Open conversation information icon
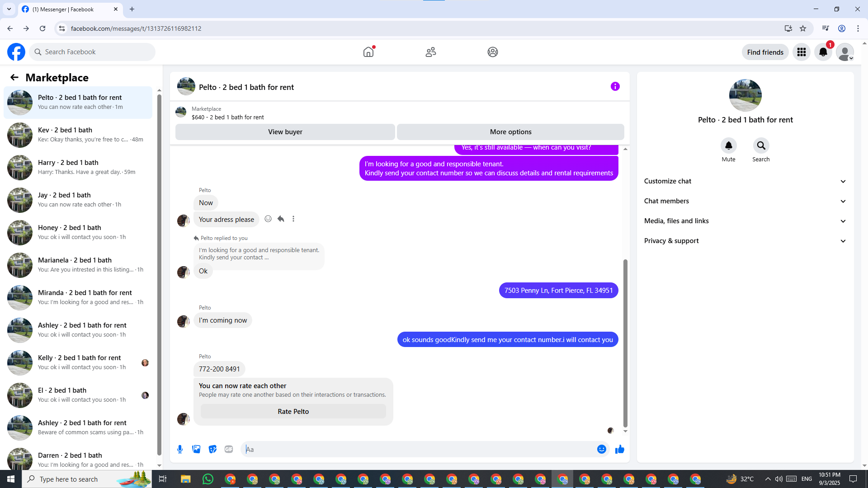The width and height of the screenshot is (868, 488). tap(615, 86)
